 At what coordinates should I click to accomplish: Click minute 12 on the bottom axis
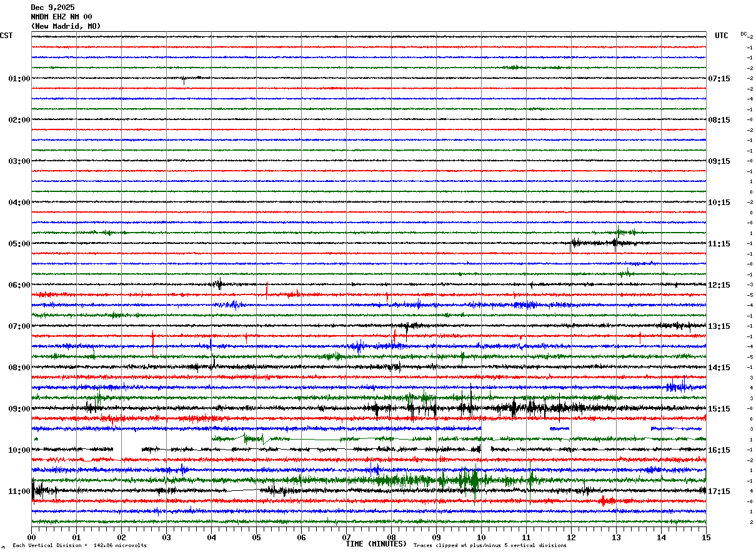coord(571,537)
